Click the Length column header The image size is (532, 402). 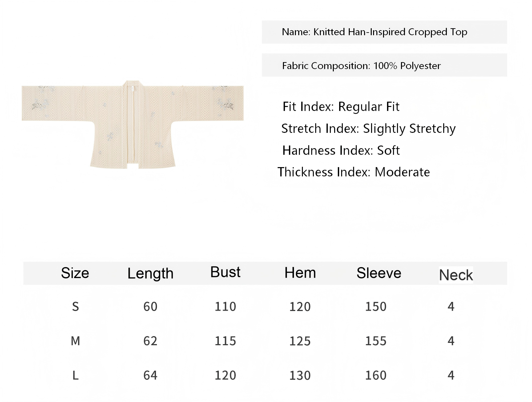pyautogui.click(x=150, y=273)
